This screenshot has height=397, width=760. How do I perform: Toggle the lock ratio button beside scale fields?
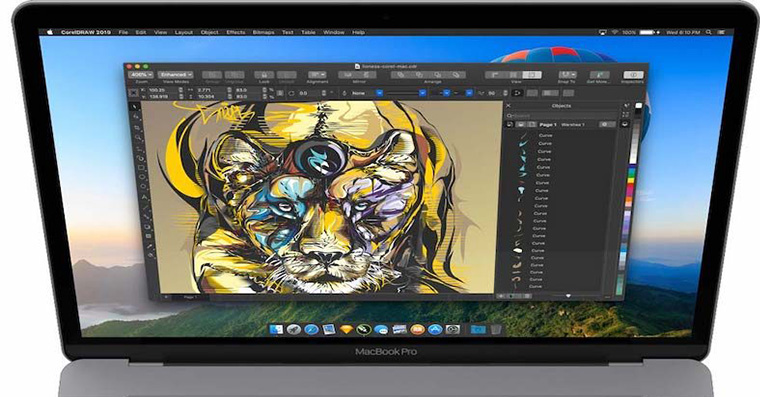tap(280, 93)
